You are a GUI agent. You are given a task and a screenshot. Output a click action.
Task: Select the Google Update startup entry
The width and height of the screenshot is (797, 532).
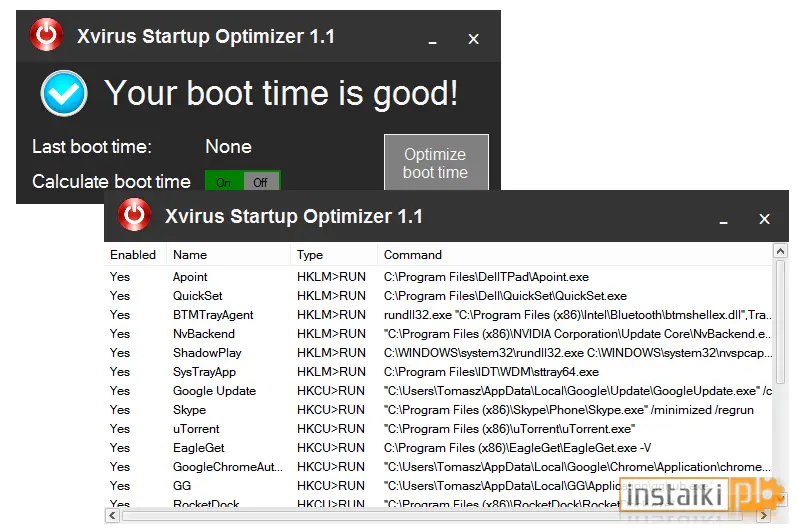coord(439,391)
